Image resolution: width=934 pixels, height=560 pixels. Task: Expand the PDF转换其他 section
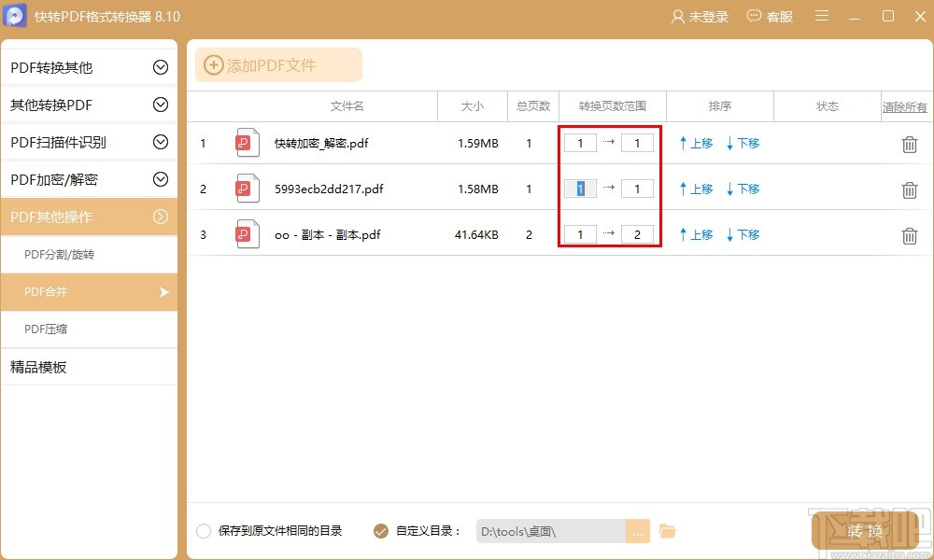(89, 66)
